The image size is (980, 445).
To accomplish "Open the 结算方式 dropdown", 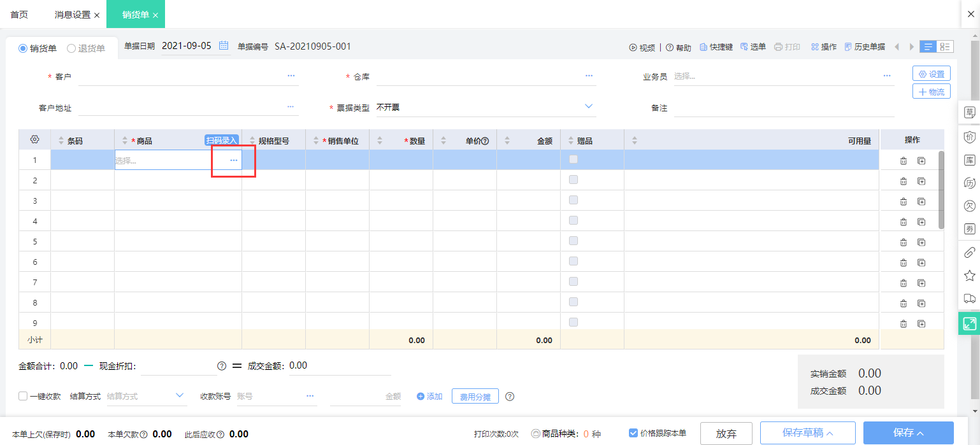I will pos(146,396).
